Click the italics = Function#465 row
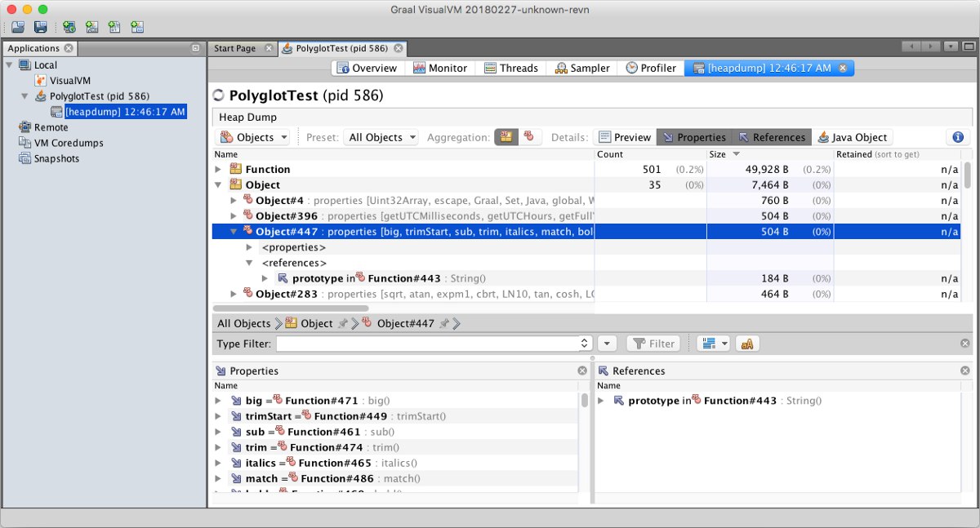The image size is (980, 528). point(396,463)
